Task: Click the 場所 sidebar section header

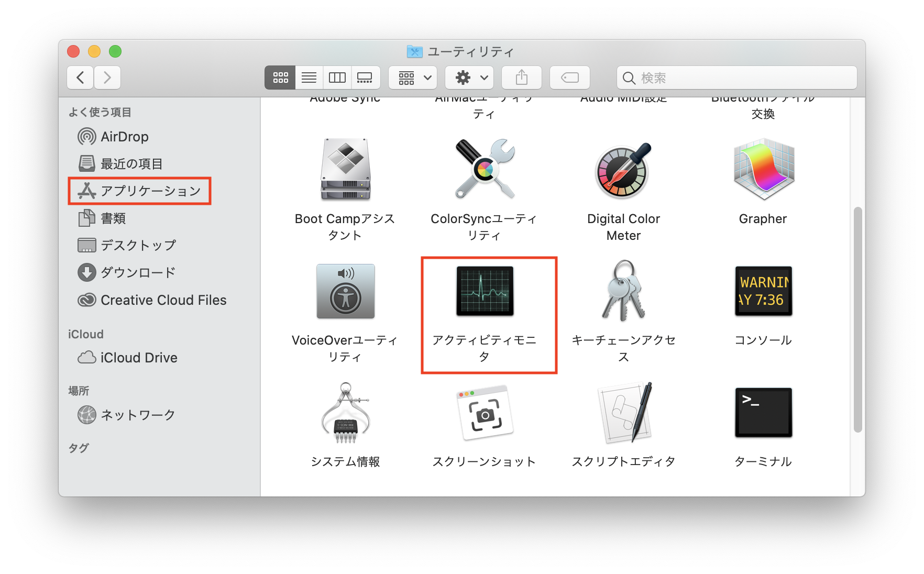Action: coord(79,391)
